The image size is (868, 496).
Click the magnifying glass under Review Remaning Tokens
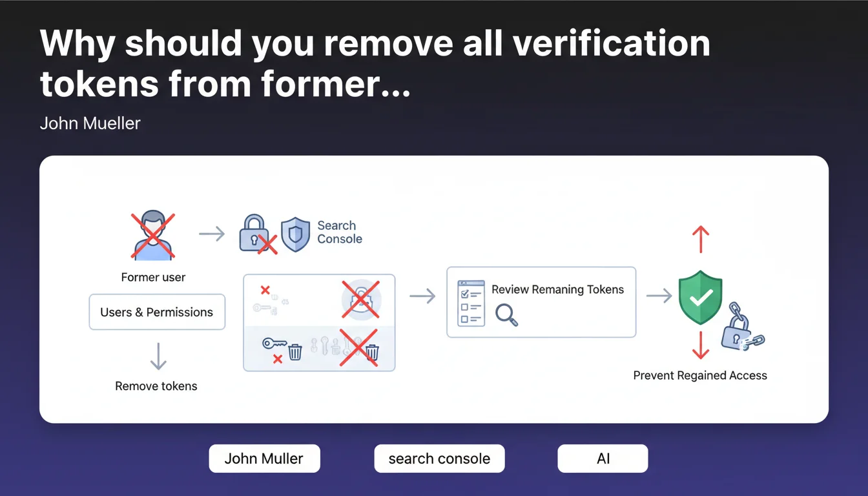coord(506,315)
